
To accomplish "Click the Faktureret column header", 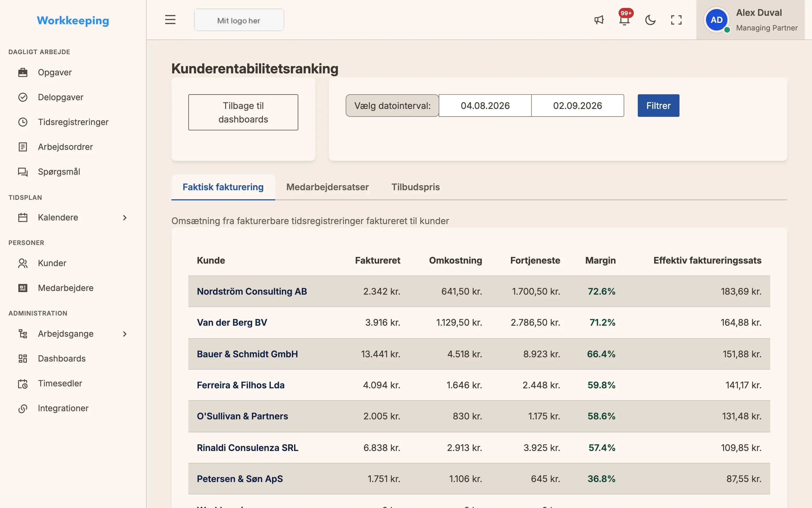I will tap(378, 260).
